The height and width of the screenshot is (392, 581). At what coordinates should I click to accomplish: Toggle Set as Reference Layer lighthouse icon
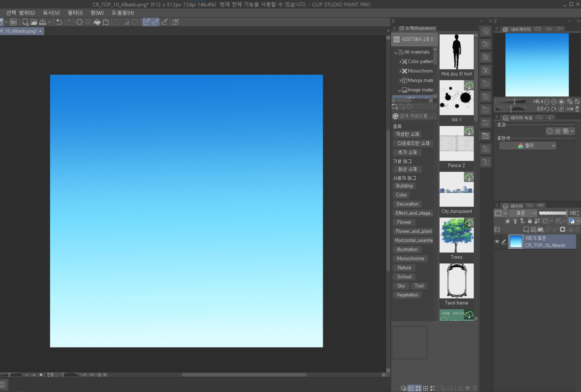[515, 221]
